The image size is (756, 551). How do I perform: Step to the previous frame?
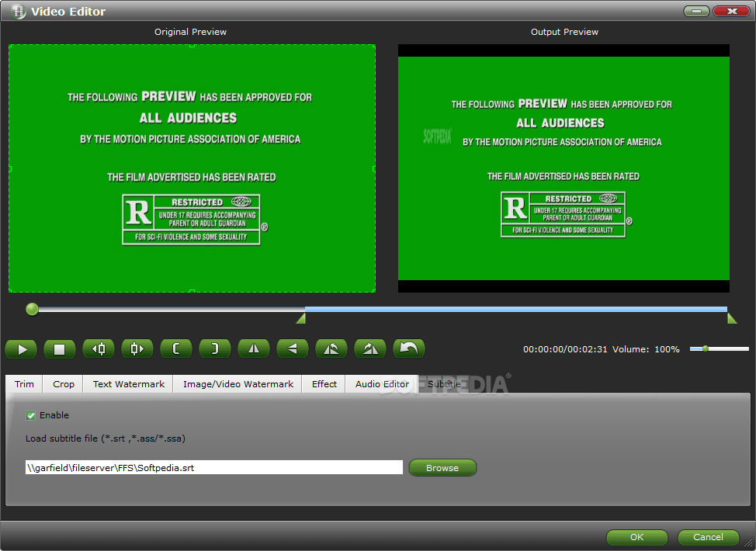click(x=99, y=348)
